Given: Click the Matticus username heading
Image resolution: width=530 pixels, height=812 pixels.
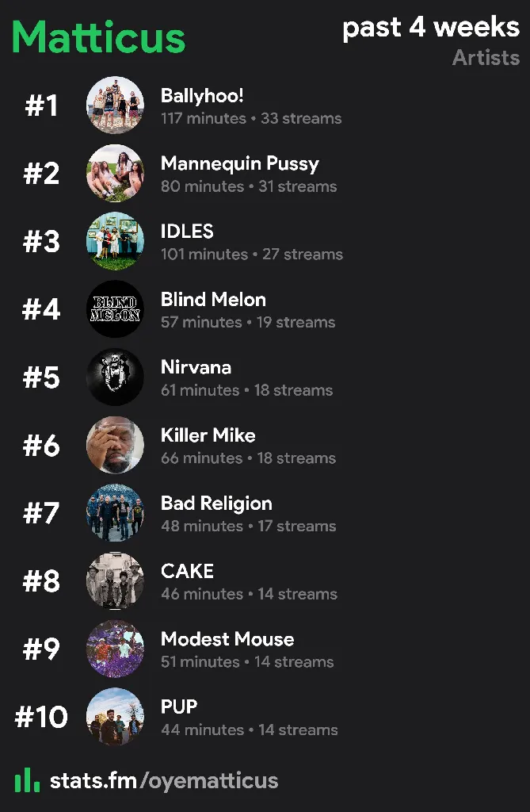Looking at the screenshot, I should point(98,37).
